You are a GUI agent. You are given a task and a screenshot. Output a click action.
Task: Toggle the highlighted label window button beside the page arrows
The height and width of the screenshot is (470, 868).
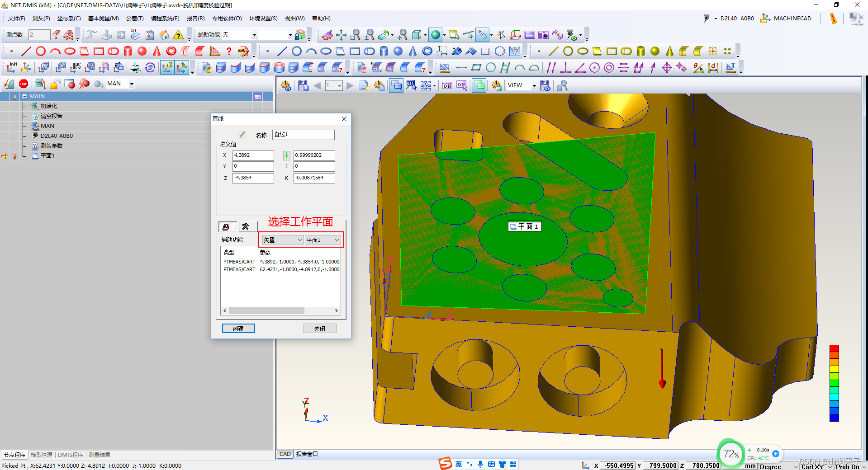click(x=396, y=85)
